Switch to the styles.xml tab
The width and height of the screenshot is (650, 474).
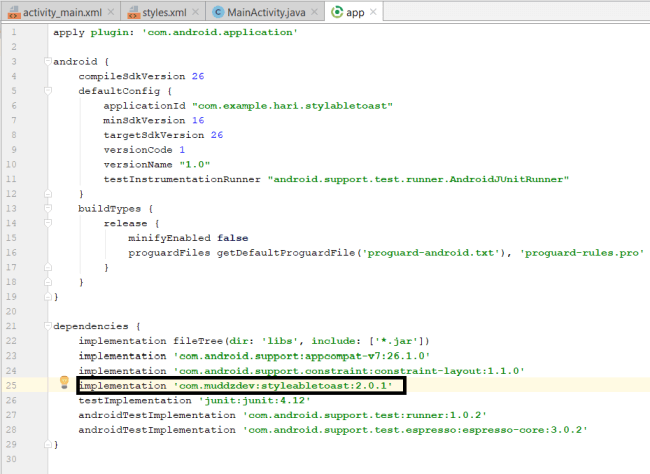coord(164,12)
